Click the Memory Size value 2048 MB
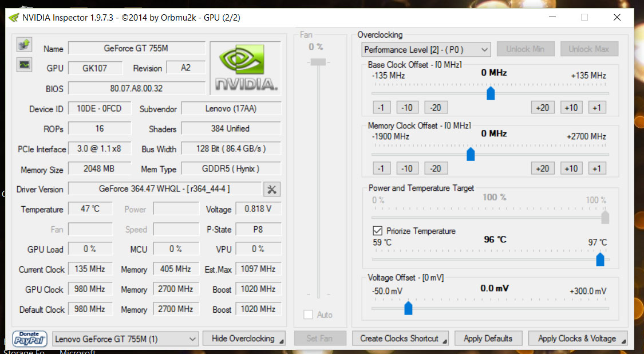This screenshot has height=354, width=644. (100, 168)
